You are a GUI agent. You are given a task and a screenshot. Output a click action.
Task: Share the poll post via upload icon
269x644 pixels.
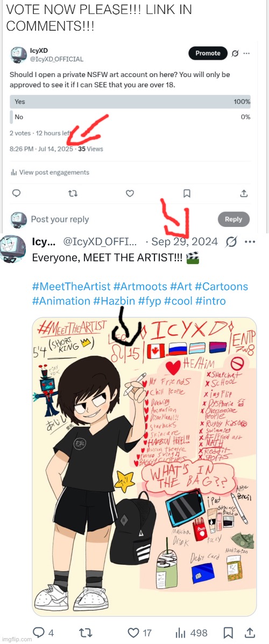243,193
